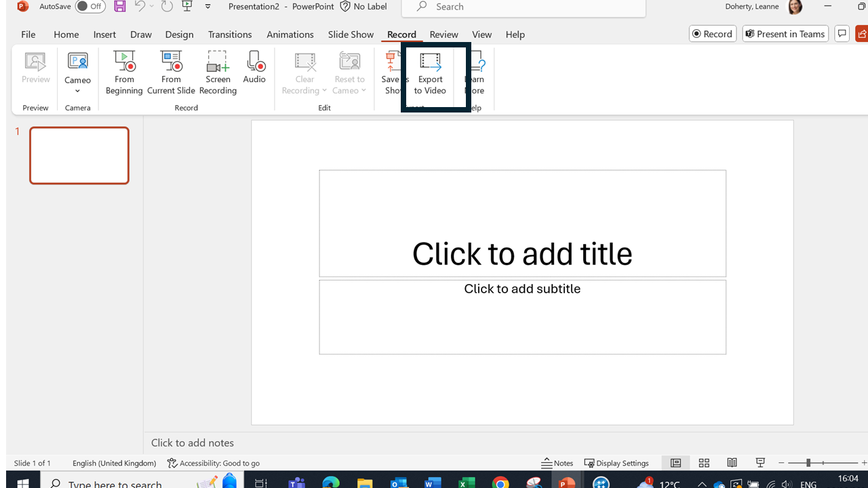Switch to the Animations tab

click(290, 35)
